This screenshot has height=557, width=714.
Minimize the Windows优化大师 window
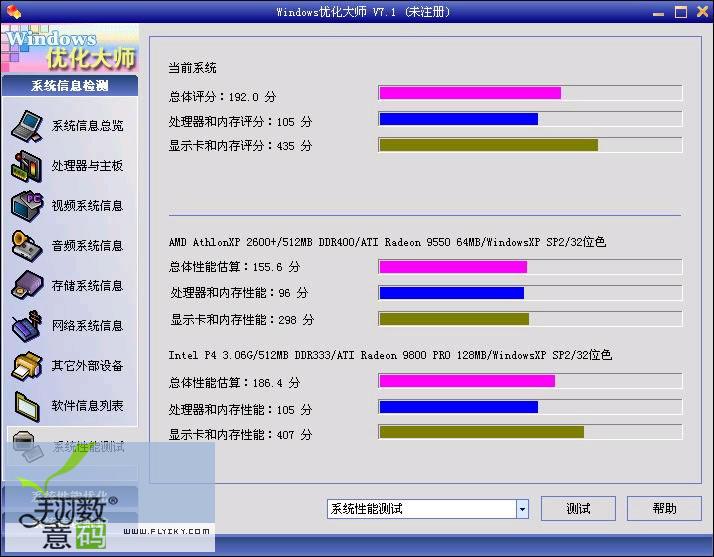tap(658, 13)
